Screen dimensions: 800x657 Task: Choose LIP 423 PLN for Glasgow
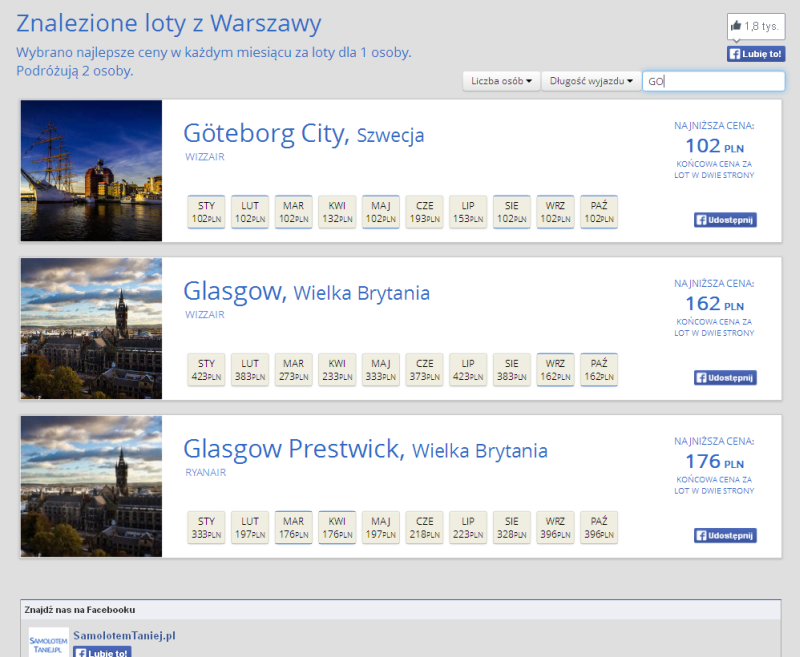pos(468,370)
